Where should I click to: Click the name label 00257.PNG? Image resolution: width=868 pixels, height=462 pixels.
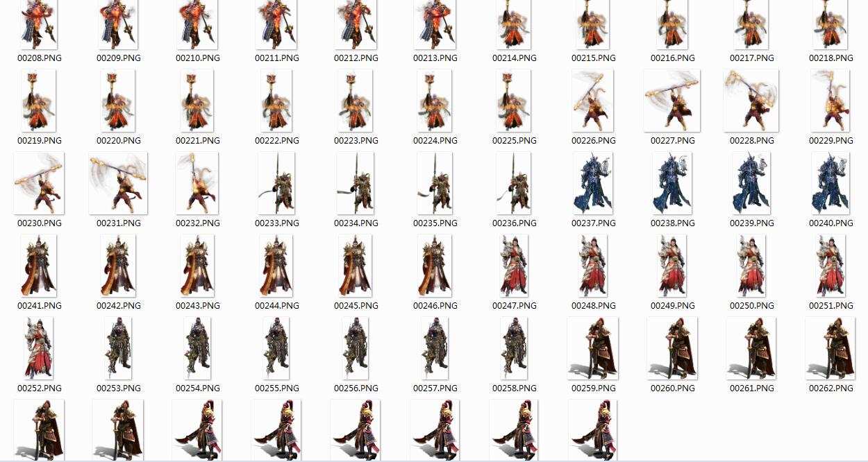coord(435,388)
